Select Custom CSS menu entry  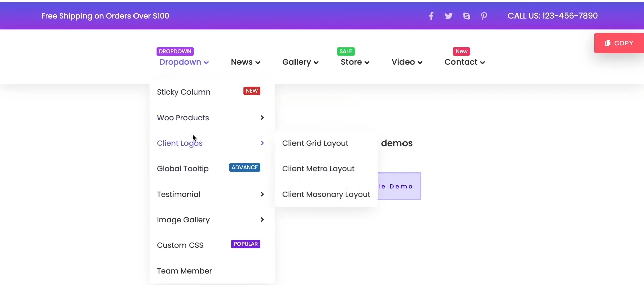(x=180, y=245)
